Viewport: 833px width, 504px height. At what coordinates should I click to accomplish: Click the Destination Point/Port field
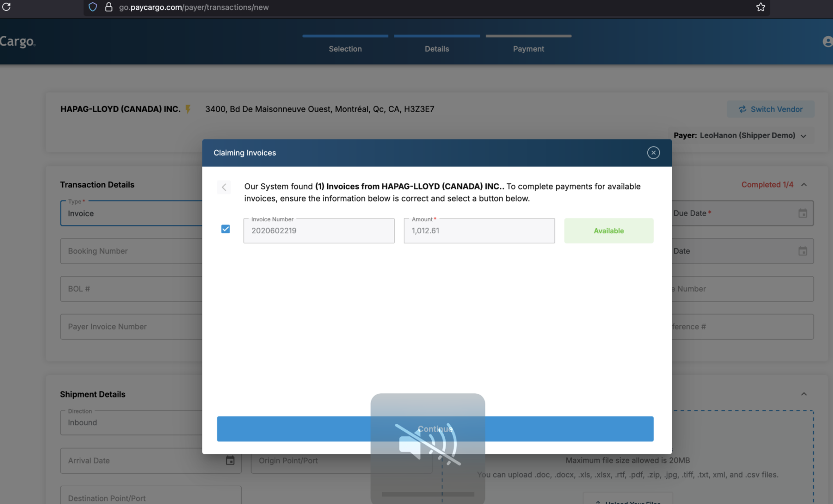[x=151, y=495]
